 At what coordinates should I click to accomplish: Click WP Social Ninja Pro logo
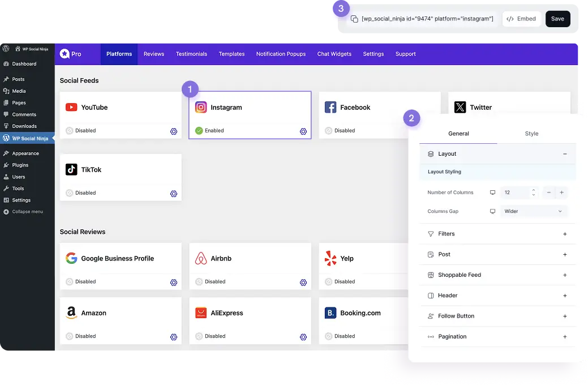(71, 54)
